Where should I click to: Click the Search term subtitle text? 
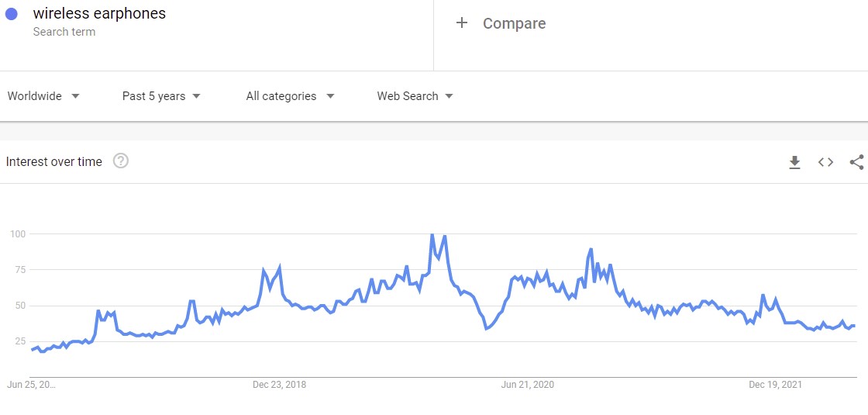pyautogui.click(x=64, y=32)
